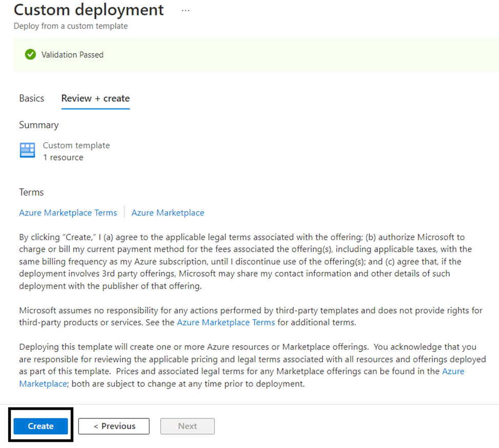Click the Terms section heading

(x=31, y=192)
